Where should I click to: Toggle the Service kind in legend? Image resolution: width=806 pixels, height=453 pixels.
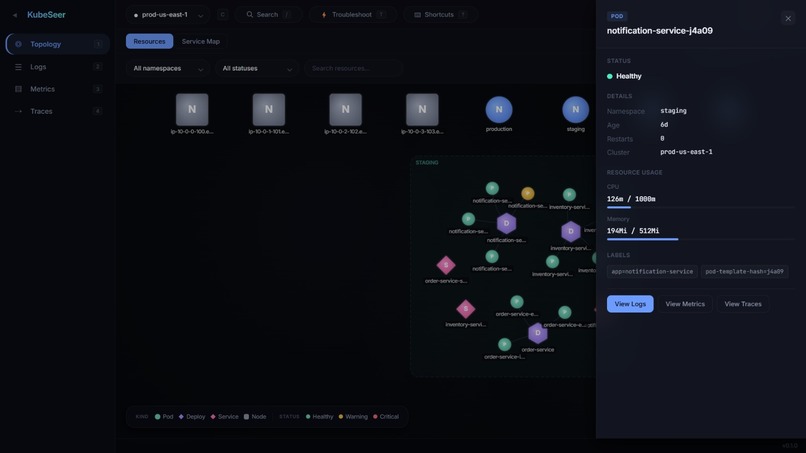point(224,416)
